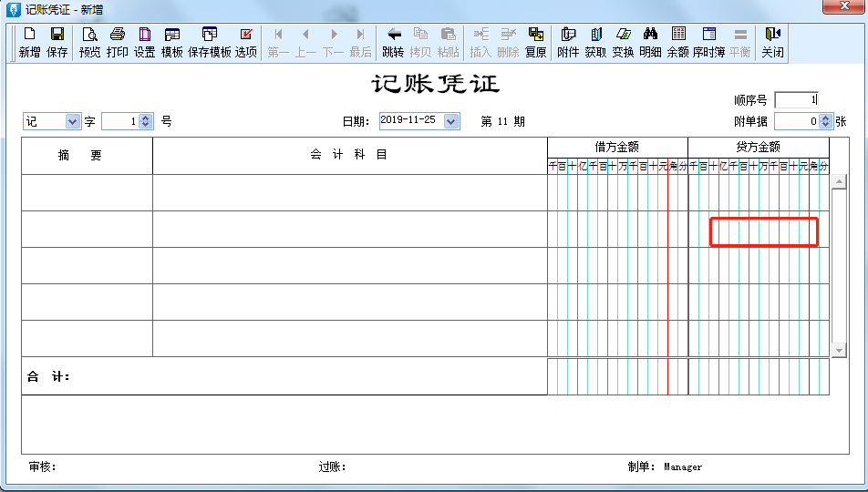Go to 下一 next voucher
Viewport: 868px width, 492px height.
click(334, 42)
